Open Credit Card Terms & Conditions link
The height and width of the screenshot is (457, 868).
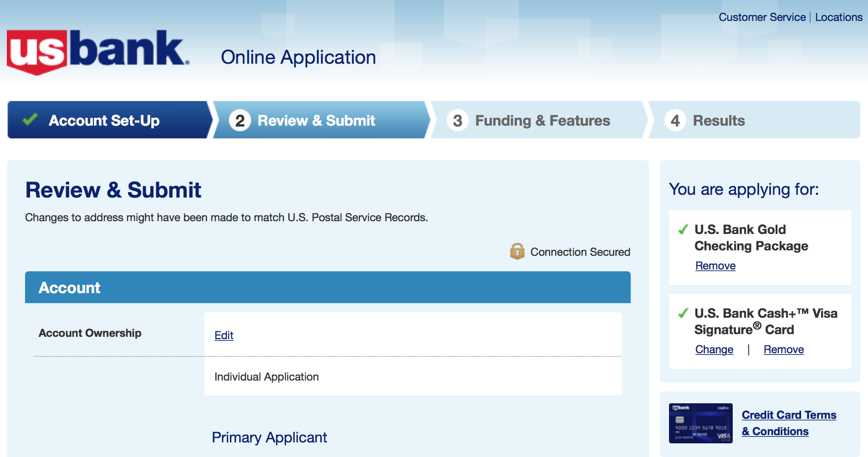pos(789,423)
